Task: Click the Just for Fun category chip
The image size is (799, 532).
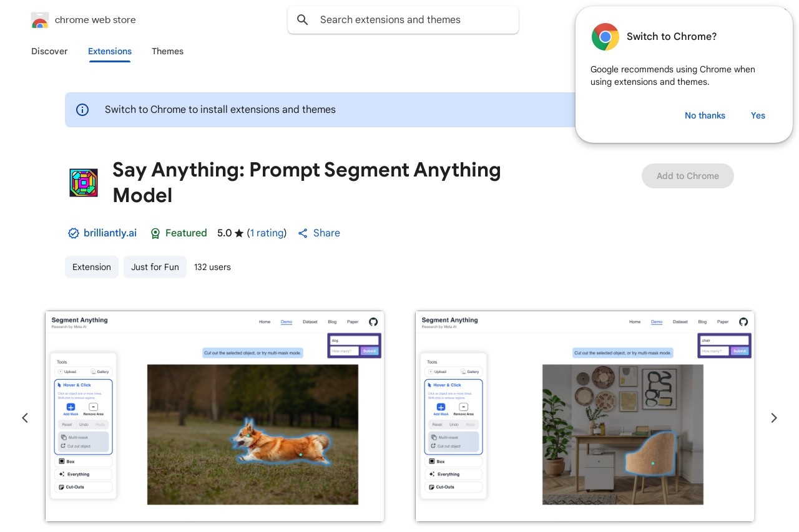Action: pyautogui.click(x=155, y=267)
